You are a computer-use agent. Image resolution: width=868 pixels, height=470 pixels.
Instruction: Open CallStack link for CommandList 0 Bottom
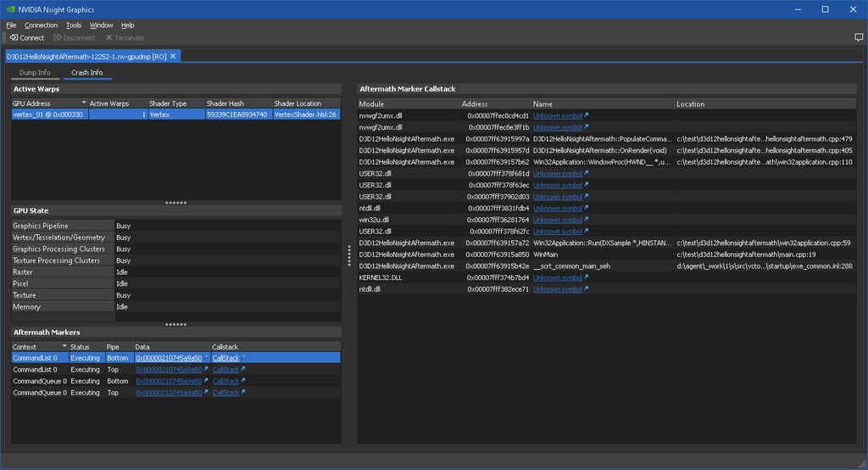click(225, 358)
